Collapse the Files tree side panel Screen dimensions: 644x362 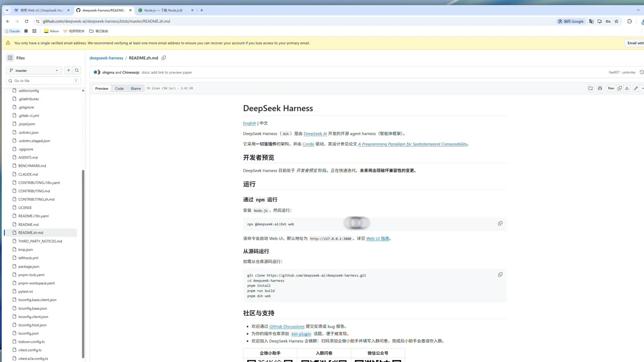[10, 58]
